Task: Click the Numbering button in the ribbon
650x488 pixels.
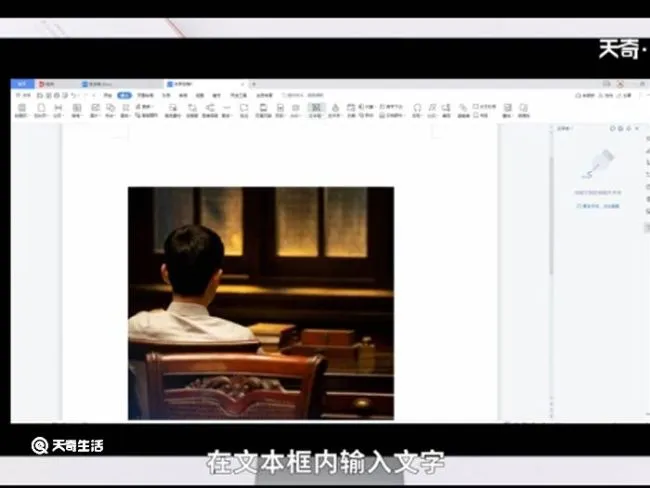Action: tap(446, 111)
